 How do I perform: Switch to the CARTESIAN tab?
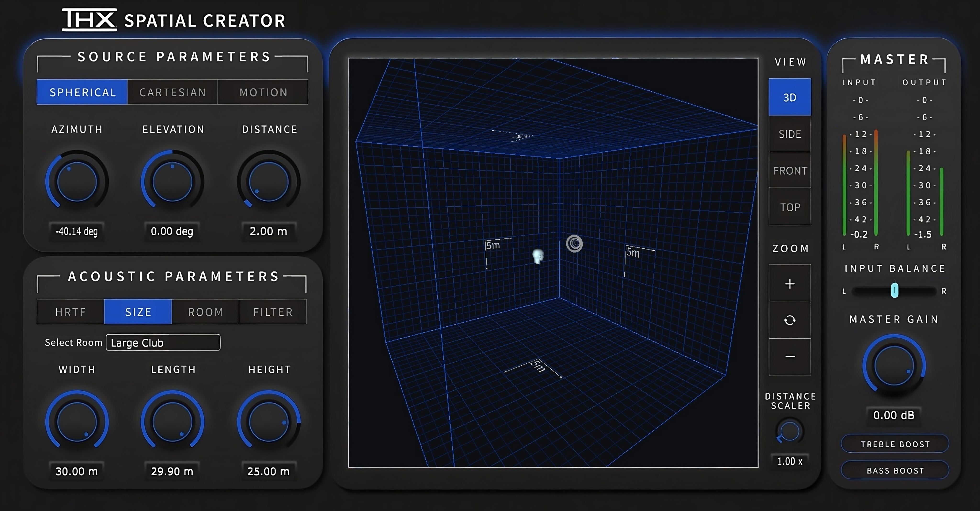(173, 92)
